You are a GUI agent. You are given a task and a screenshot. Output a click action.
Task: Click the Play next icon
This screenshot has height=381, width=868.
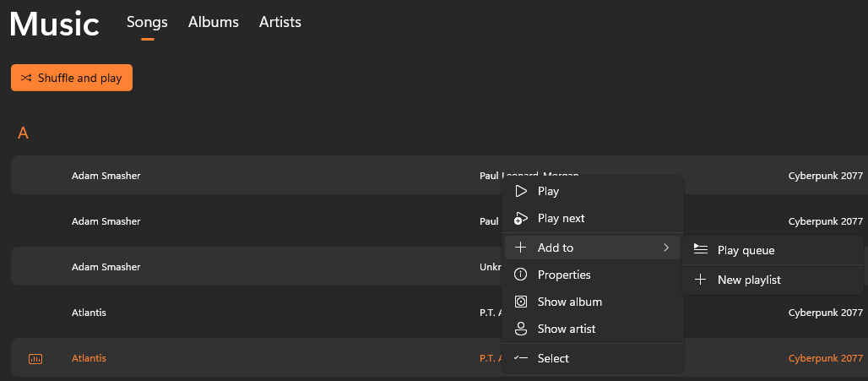coord(521,218)
